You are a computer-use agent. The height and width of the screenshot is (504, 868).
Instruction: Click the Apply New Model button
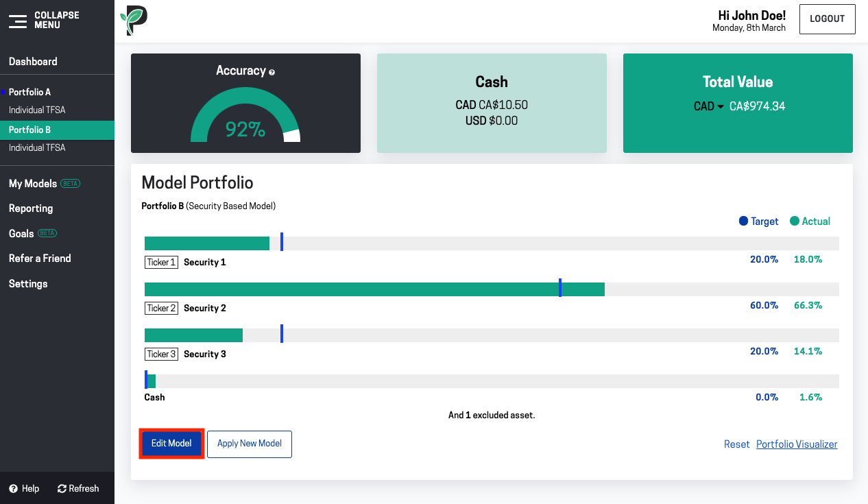[250, 444]
